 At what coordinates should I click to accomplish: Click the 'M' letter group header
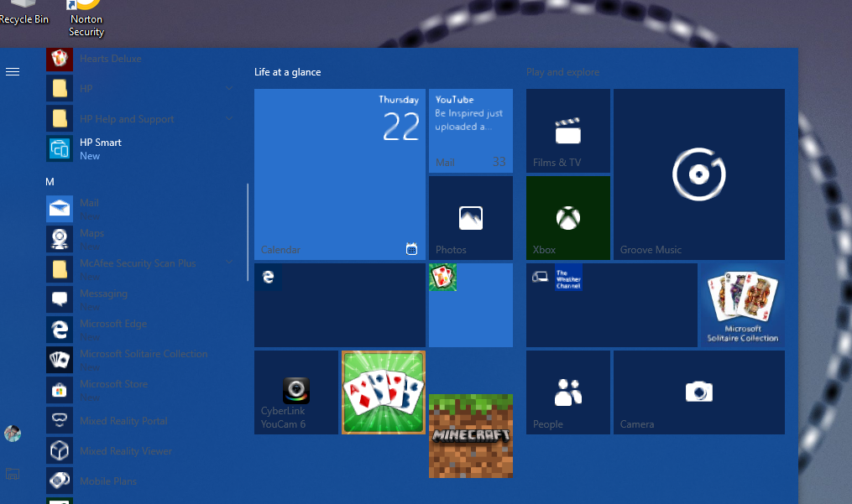pos(50,182)
